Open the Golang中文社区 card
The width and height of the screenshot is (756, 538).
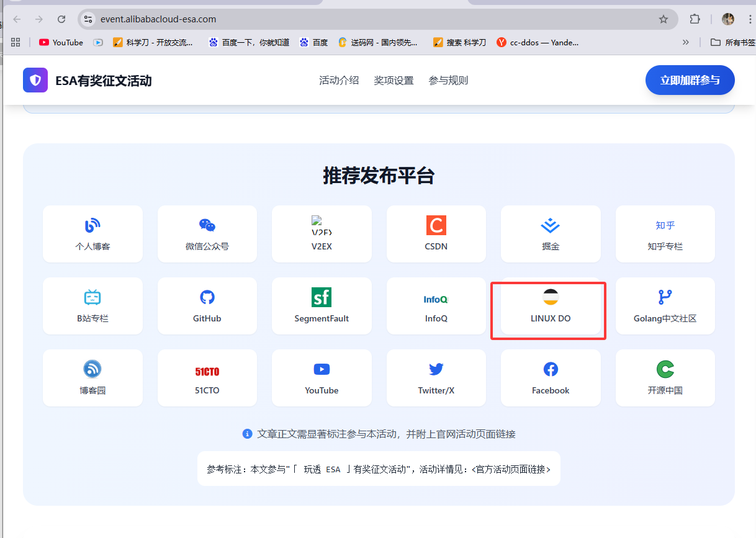[x=665, y=307]
